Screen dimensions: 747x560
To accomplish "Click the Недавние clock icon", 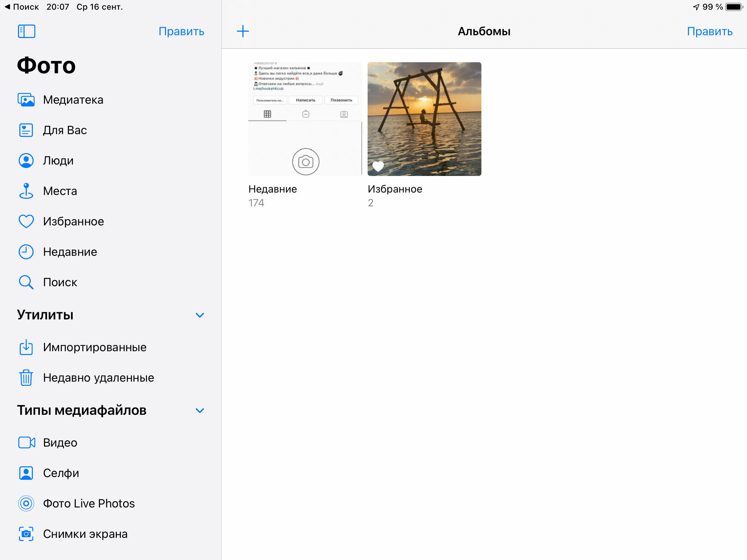I will [x=26, y=252].
